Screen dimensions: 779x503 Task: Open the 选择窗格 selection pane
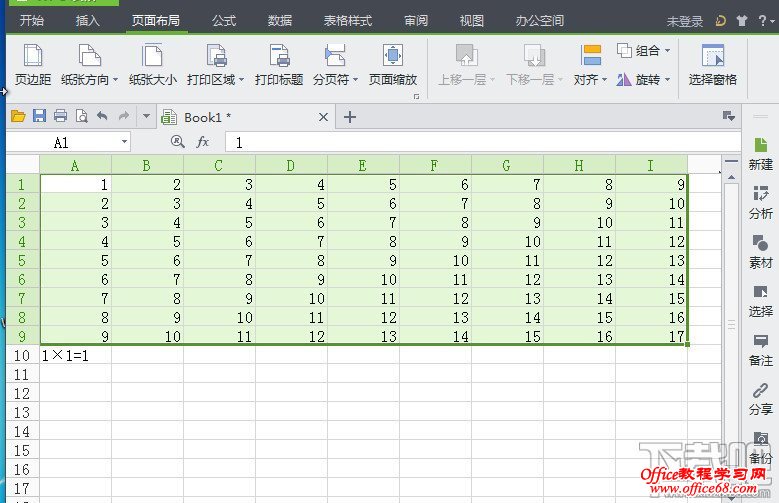[712, 65]
